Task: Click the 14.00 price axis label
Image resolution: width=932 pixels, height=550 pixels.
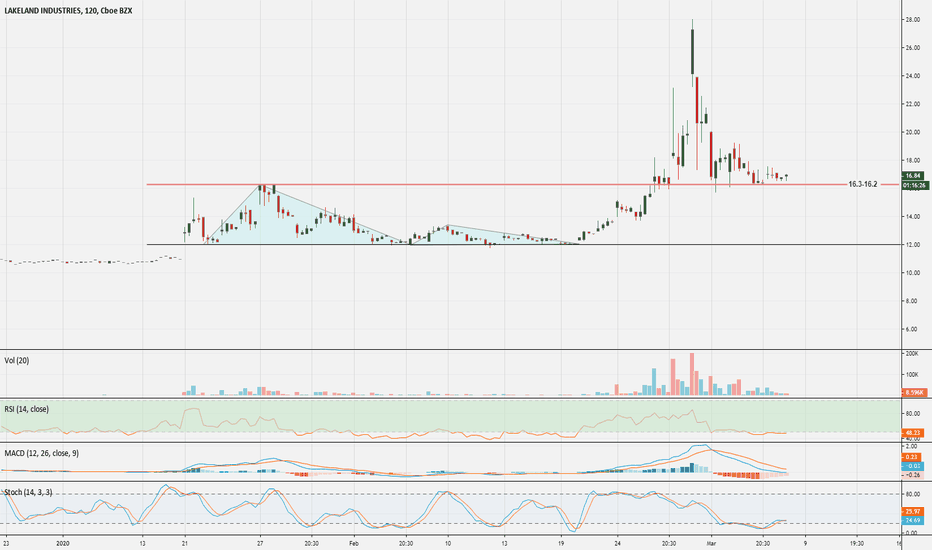Action: tap(912, 216)
